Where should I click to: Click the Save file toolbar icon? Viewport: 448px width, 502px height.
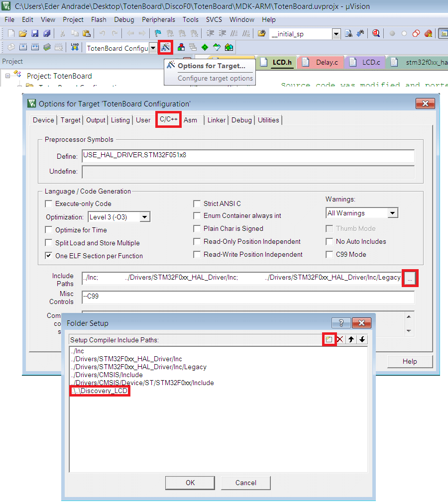point(35,34)
